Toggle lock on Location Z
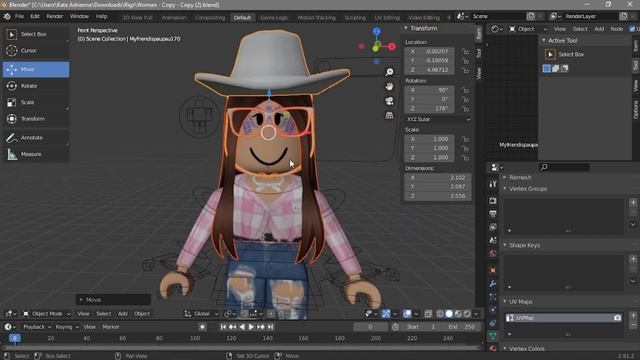The image size is (640, 360). (x=465, y=70)
